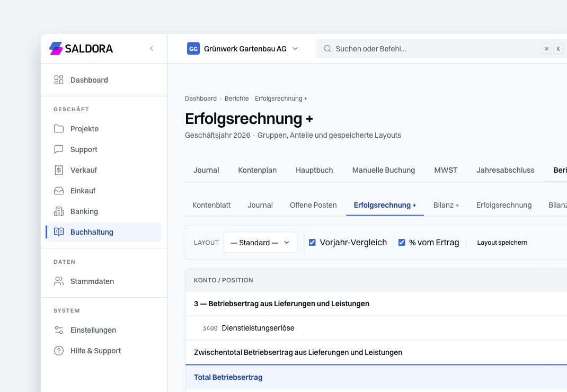Select the Bilanz + report tab
The width and height of the screenshot is (567, 392).
pyautogui.click(x=446, y=205)
